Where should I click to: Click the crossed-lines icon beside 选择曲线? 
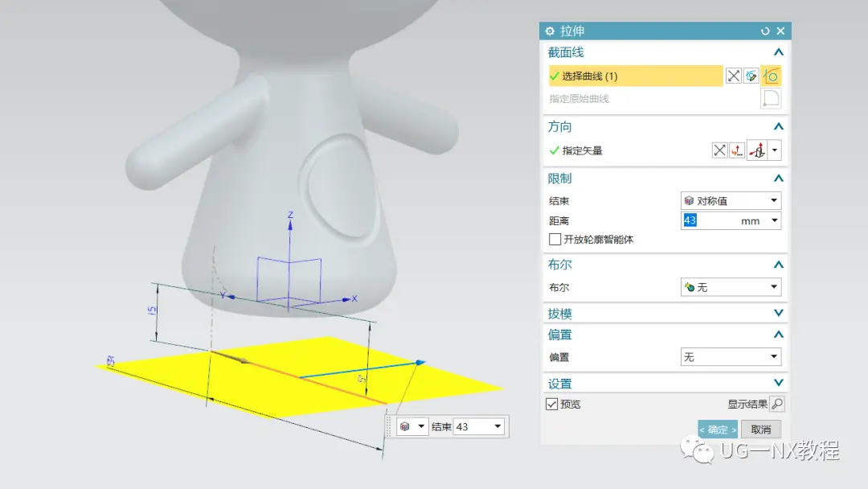[x=734, y=76]
